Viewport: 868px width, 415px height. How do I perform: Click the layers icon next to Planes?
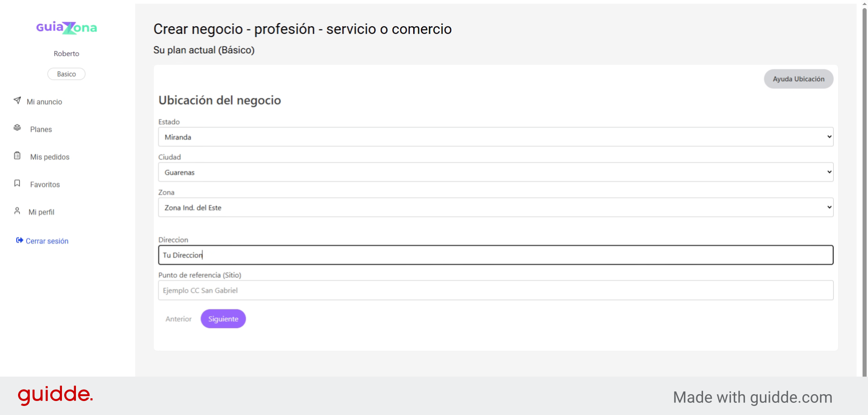[x=17, y=128]
